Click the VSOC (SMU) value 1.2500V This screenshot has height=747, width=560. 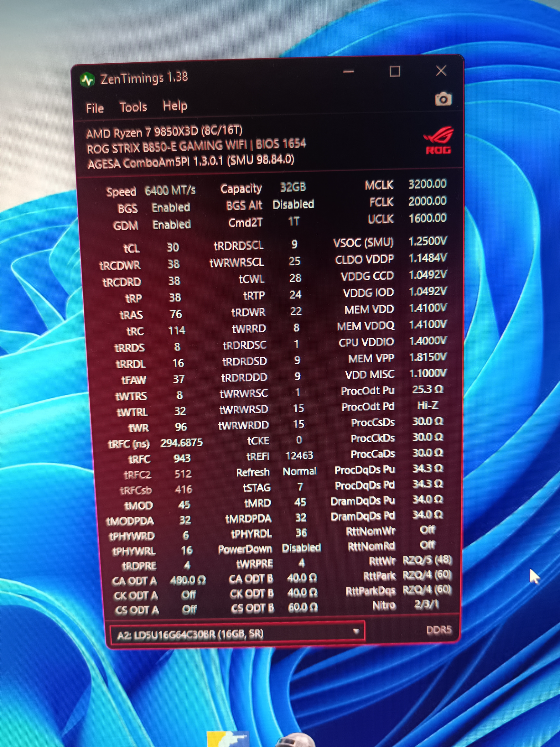pos(428,241)
